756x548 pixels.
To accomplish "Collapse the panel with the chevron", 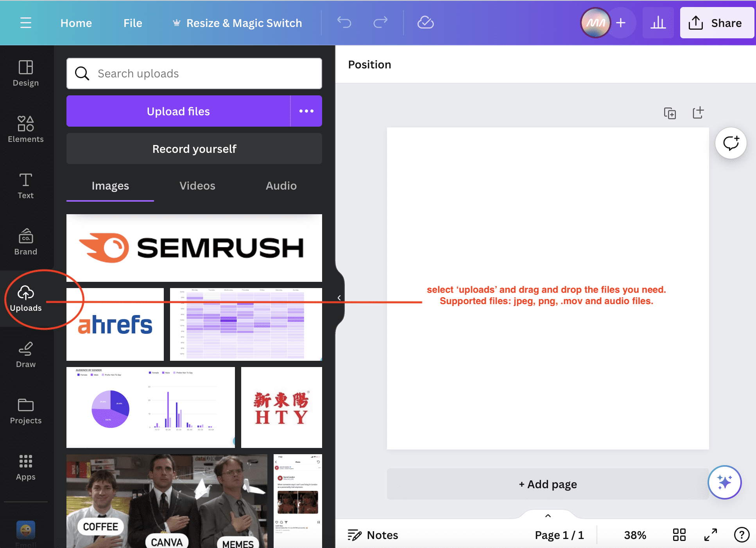I will tap(339, 297).
